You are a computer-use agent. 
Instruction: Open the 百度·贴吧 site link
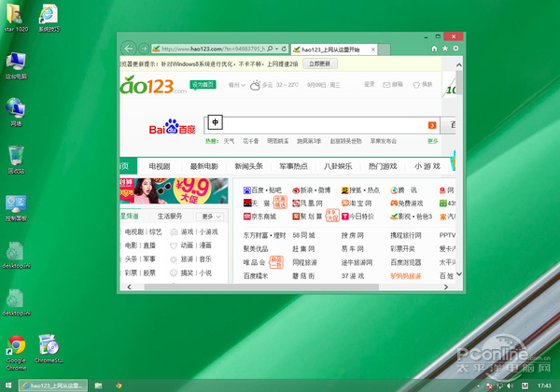click(x=262, y=190)
